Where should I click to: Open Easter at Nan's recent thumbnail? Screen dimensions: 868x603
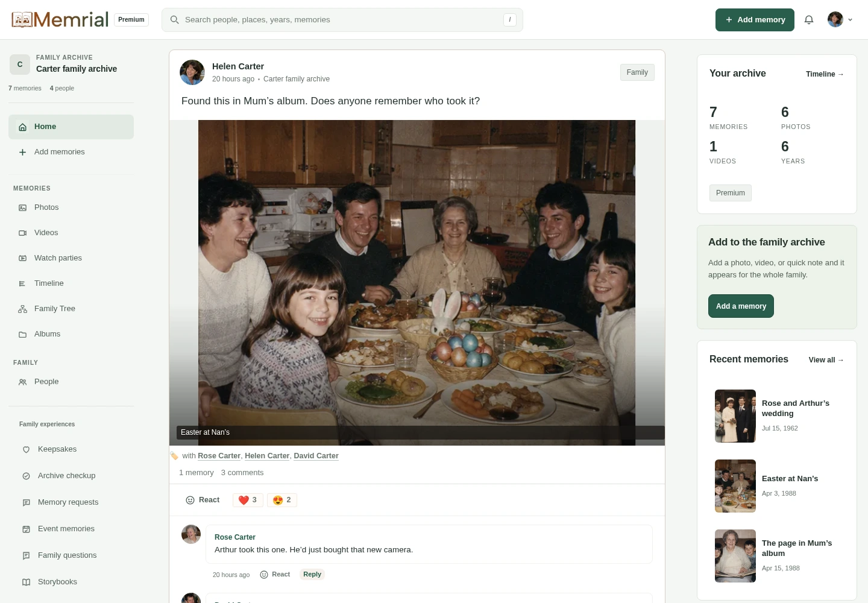coord(735,486)
